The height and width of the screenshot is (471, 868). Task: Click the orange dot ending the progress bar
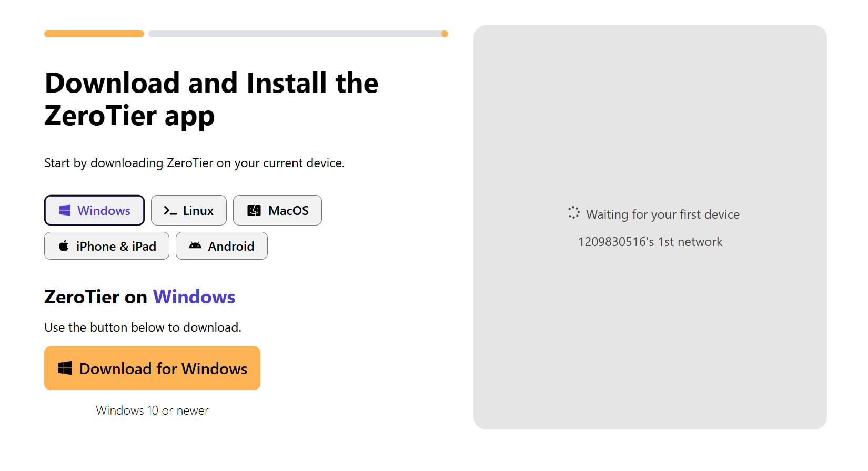(x=445, y=34)
